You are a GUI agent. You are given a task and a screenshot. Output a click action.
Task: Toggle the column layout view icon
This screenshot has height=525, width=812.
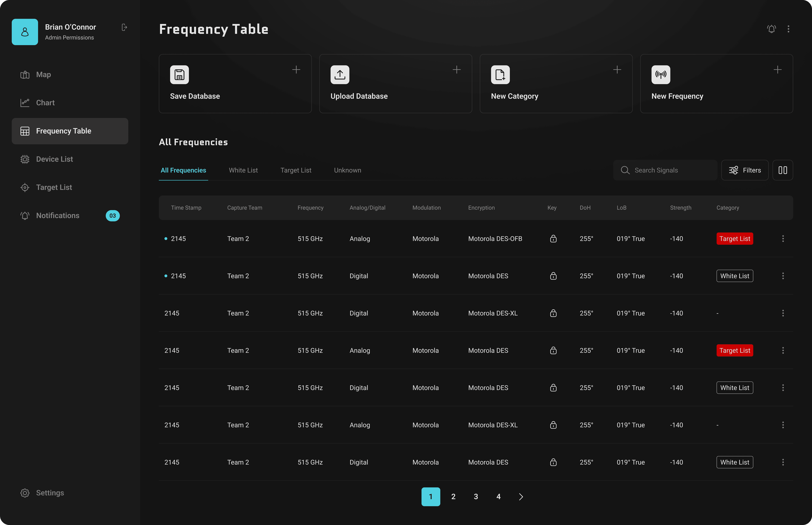[x=783, y=170]
